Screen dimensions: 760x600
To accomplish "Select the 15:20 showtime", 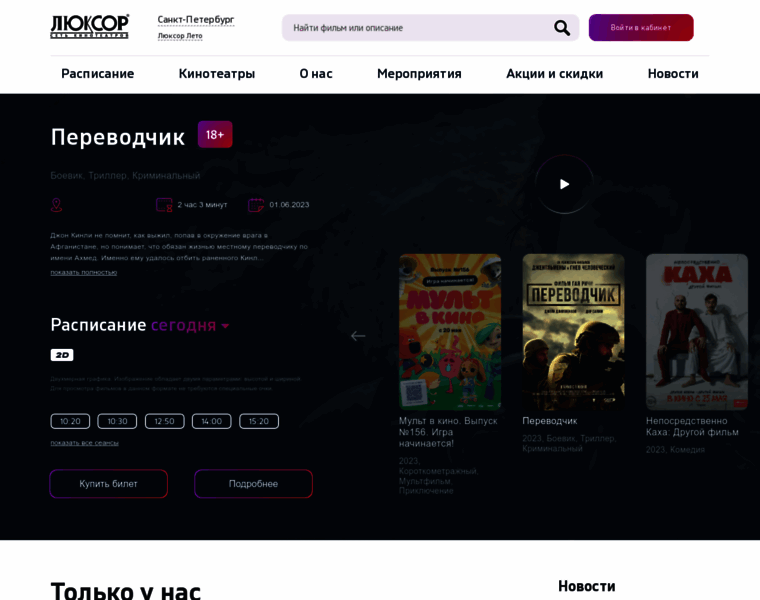I will pos(259,421).
